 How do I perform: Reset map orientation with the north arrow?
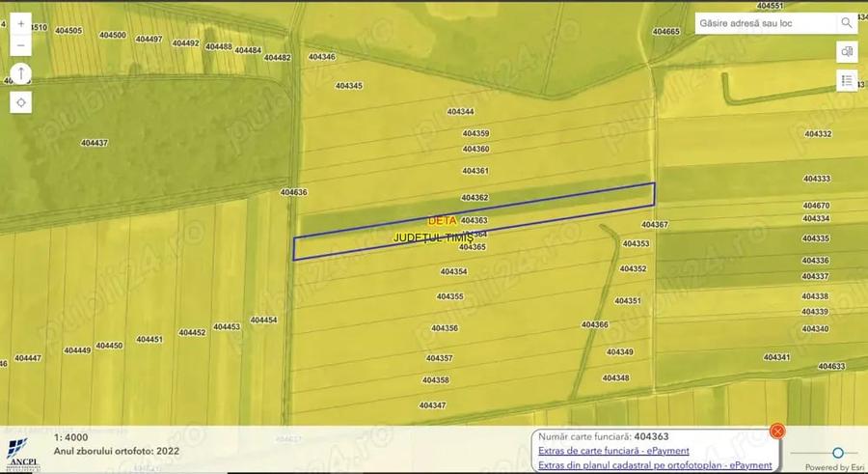click(21, 73)
